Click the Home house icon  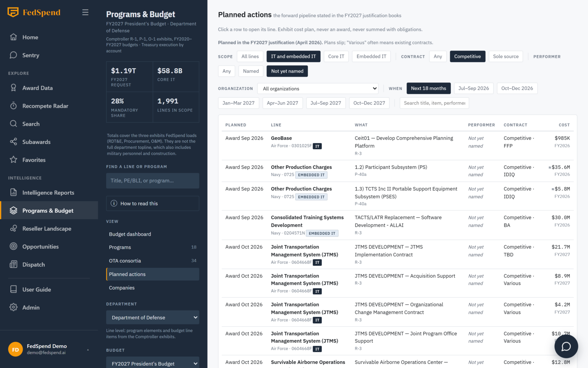click(x=13, y=37)
